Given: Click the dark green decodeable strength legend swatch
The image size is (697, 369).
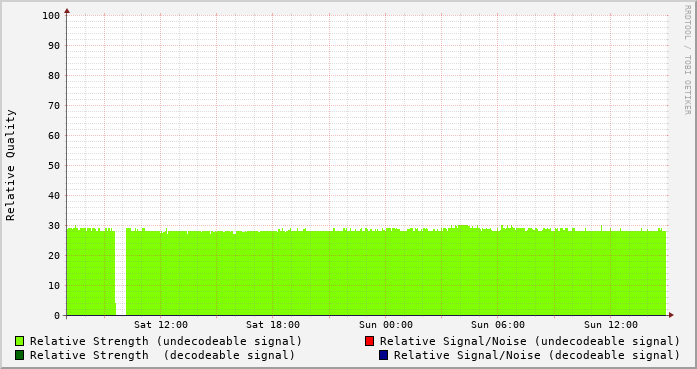Looking at the screenshot, I should (x=20, y=355).
